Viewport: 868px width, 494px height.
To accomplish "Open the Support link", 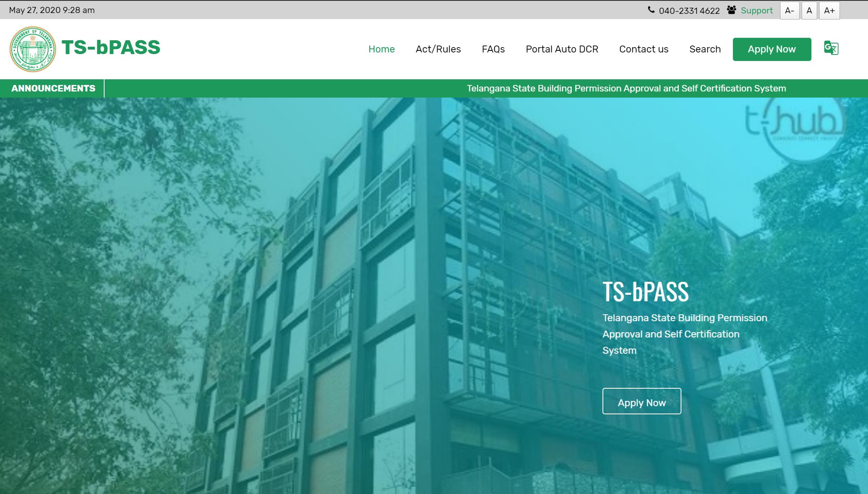I will pos(756,11).
